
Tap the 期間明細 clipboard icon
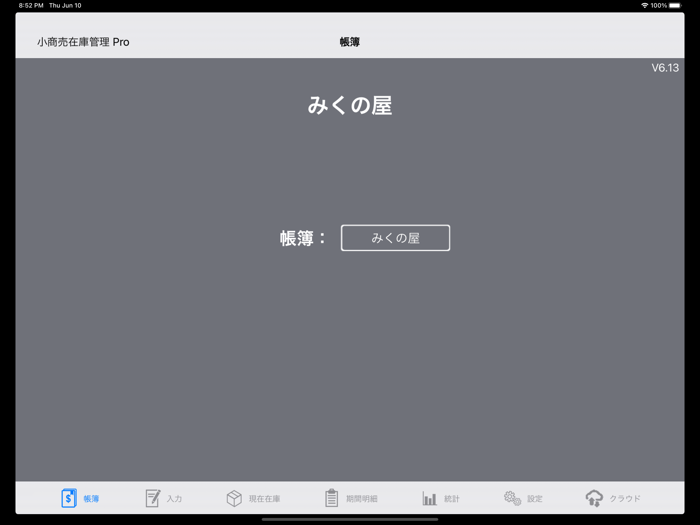click(331, 498)
